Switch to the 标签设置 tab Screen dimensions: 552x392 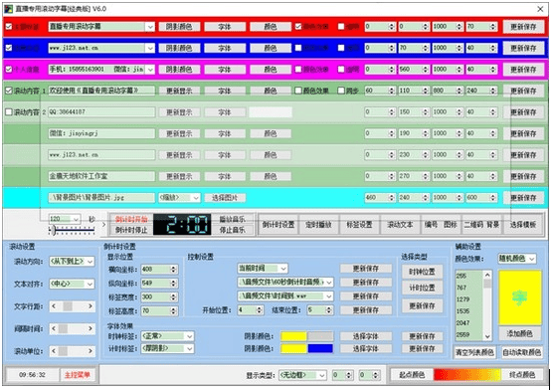click(x=359, y=224)
